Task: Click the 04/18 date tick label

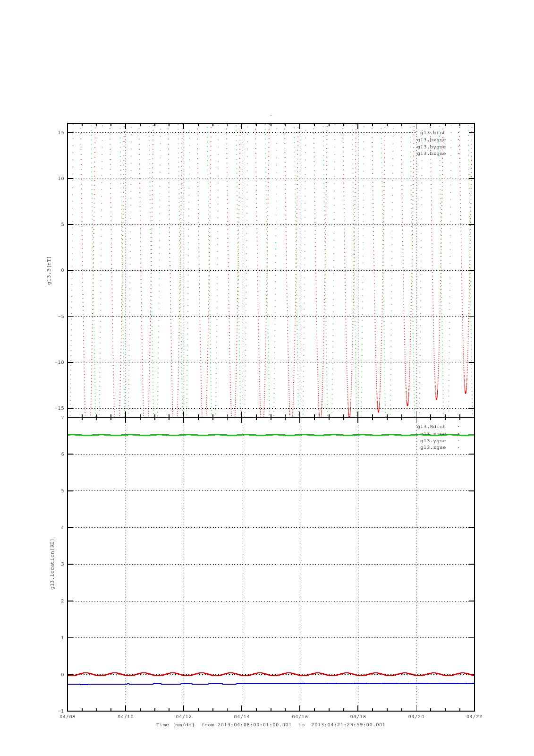Action: [358, 717]
